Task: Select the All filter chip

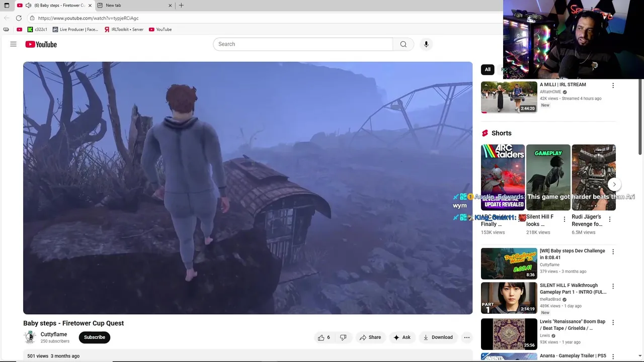Action: tap(488, 69)
